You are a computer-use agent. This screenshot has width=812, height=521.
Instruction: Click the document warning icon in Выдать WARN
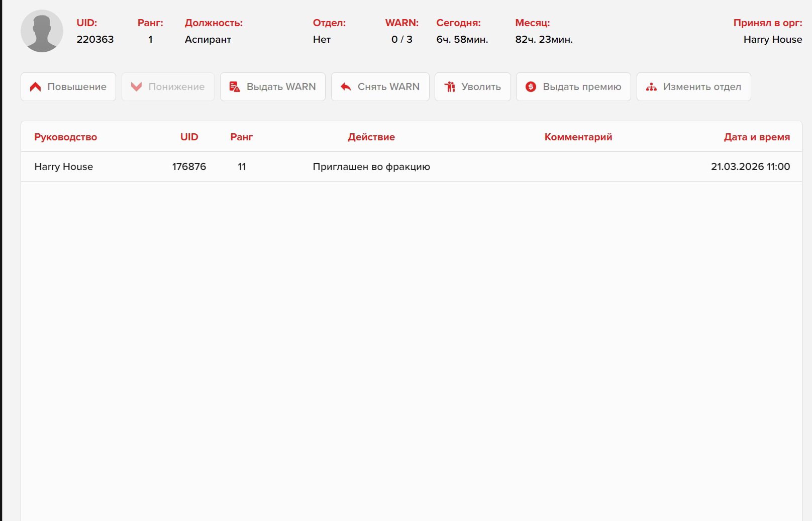[235, 87]
